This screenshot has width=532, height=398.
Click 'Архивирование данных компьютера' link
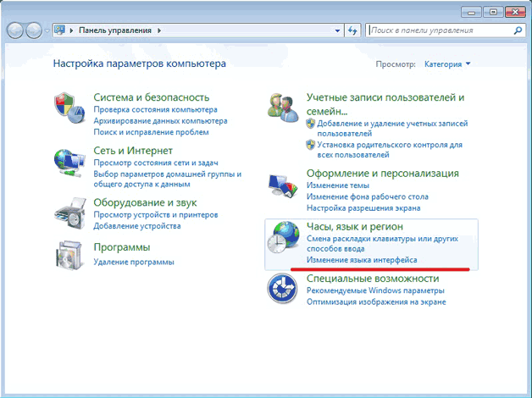[160, 121]
